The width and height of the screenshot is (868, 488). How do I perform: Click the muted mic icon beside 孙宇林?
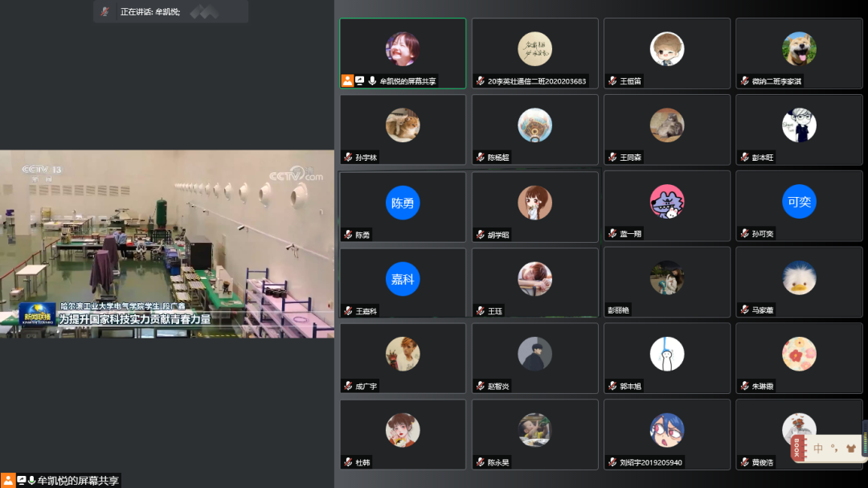point(348,158)
